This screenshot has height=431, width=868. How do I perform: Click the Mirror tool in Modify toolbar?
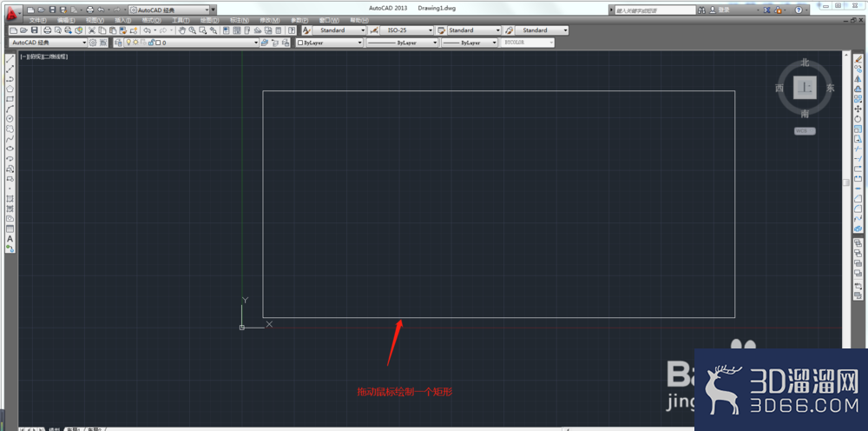(x=858, y=79)
